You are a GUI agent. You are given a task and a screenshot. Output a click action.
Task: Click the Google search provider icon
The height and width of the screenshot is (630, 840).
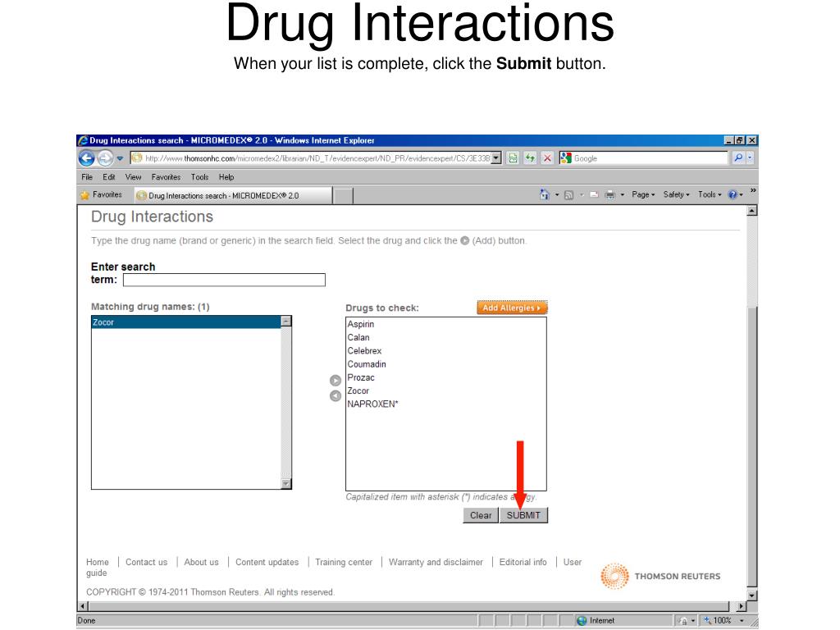[566, 158]
